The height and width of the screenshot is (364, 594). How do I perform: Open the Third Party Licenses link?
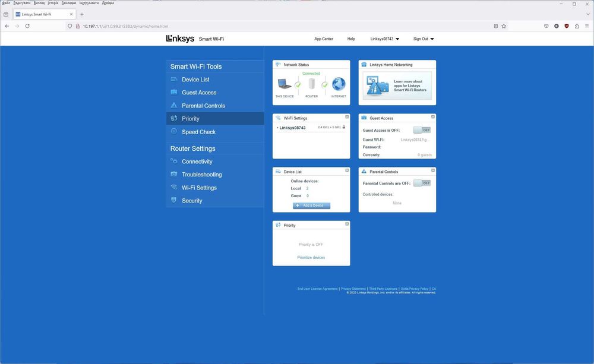coord(383,289)
